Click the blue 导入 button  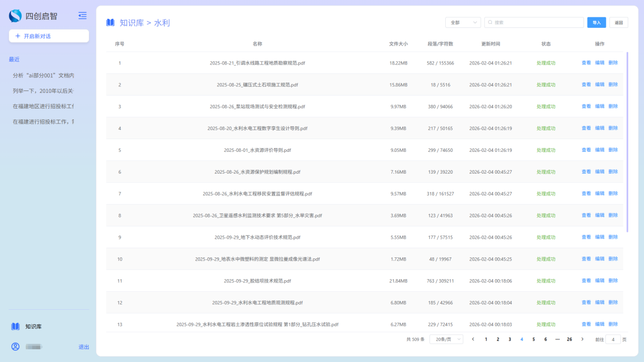tap(596, 22)
